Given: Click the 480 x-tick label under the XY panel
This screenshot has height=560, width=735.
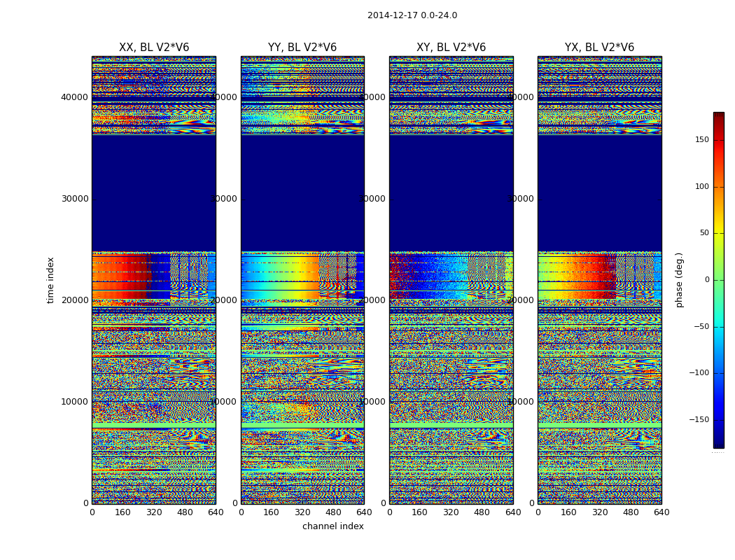Looking at the screenshot, I should (482, 512).
